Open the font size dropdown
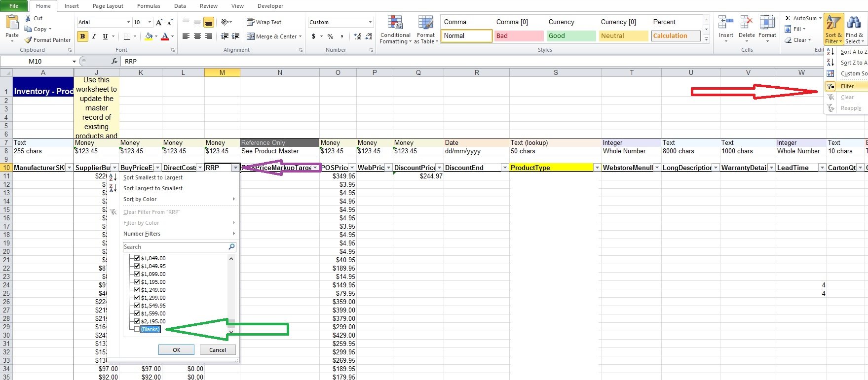Viewport: 868px width, 380px height. pos(150,22)
